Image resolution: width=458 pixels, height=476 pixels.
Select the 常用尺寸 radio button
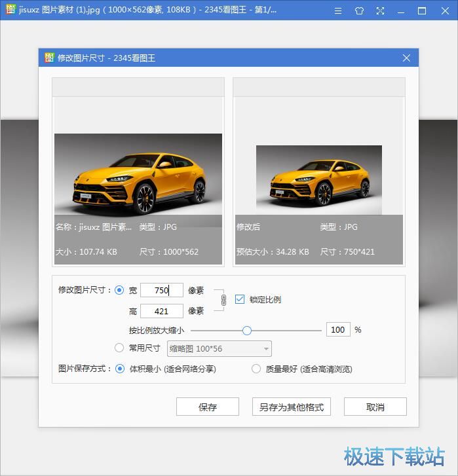[119, 348]
